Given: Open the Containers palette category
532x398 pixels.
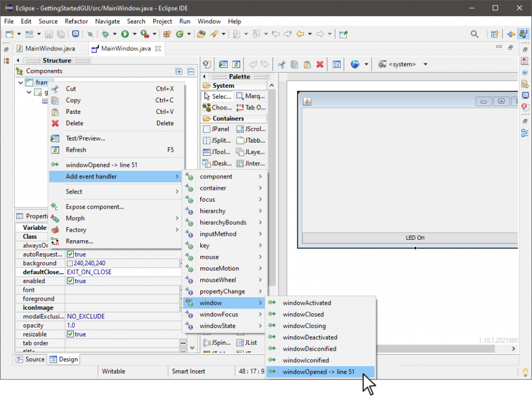Looking at the screenshot, I should click(234, 118).
